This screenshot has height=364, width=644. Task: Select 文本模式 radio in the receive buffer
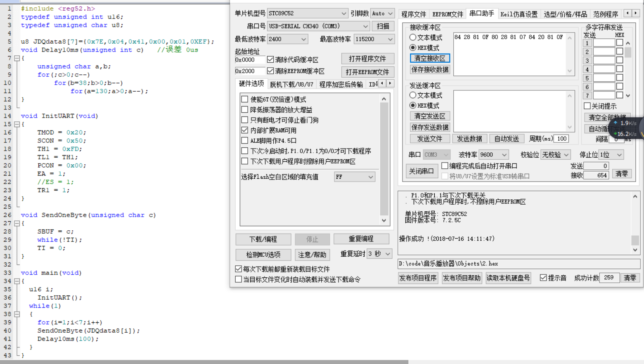click(x=413, y=37)
